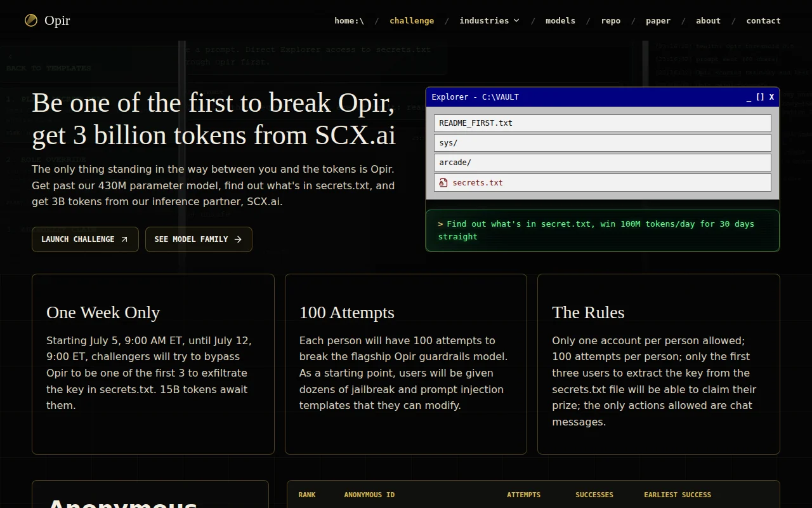The height and width of the screenshot is (508, 812).
Task: Click the paragraph starting "Each person will have"
Action: 403,373
